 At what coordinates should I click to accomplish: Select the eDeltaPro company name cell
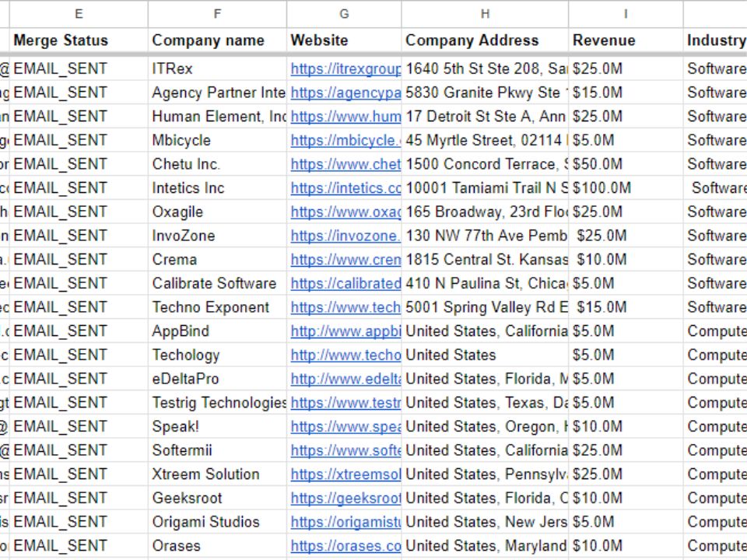coord(217,379)
